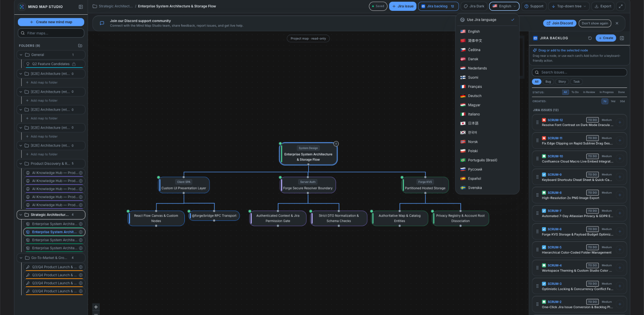This screenshot has width=644, height=315.
Task: Click Create new mind map
Action: tap(51, 22)
